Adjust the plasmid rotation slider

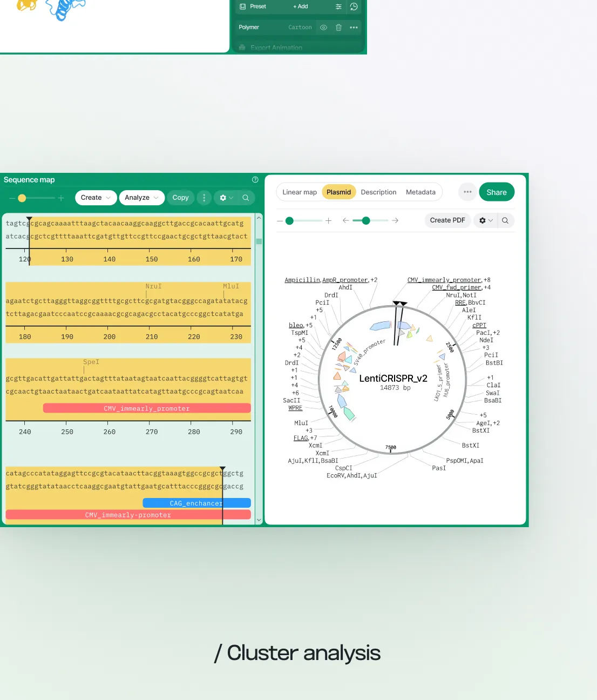366,221
